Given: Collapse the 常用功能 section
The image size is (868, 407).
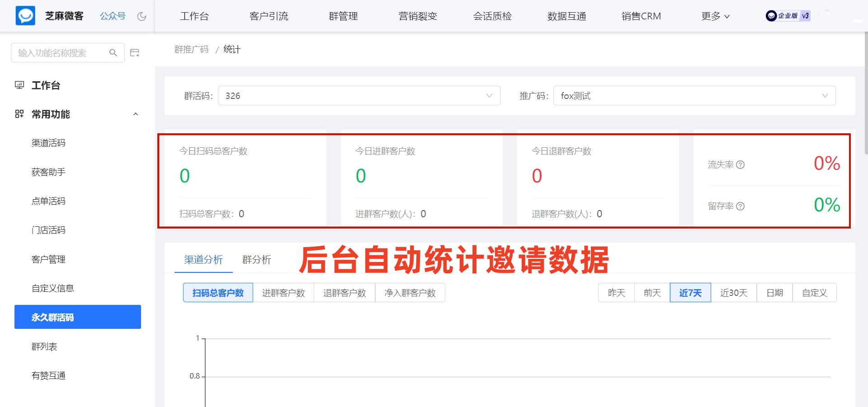Looking at the screenshot, I should pos(136,114).
